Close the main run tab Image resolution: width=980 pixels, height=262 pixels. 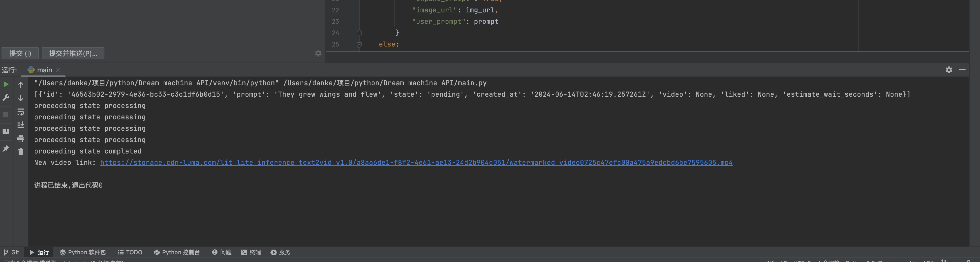point(58,70)
